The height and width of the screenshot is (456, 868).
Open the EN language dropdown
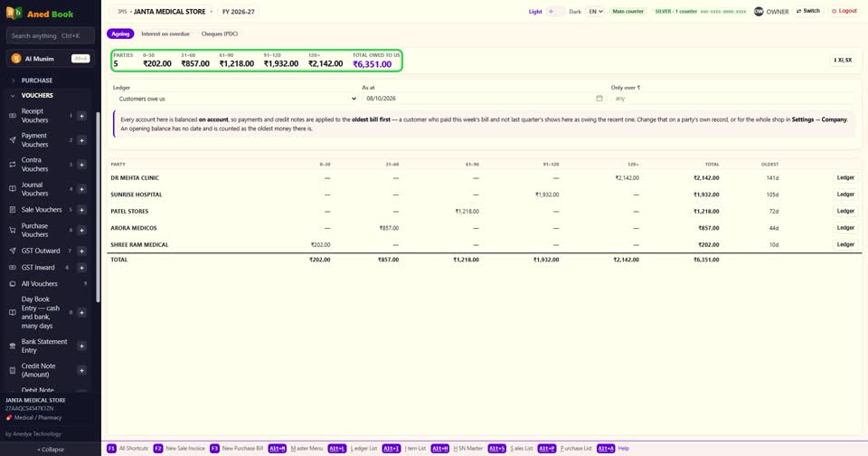(x=595, y=11)
